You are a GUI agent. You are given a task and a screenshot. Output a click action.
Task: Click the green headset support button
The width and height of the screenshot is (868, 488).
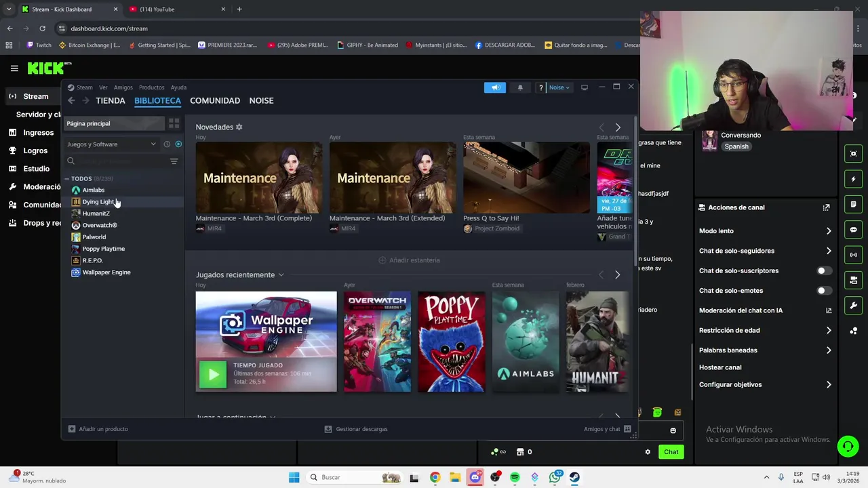(x=848, y=446)
